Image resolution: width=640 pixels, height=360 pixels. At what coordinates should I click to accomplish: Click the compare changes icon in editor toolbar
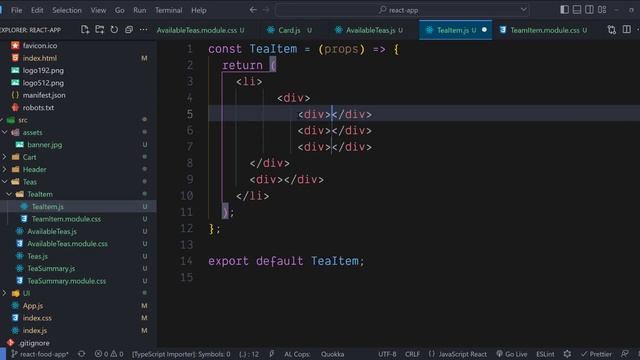611,30
